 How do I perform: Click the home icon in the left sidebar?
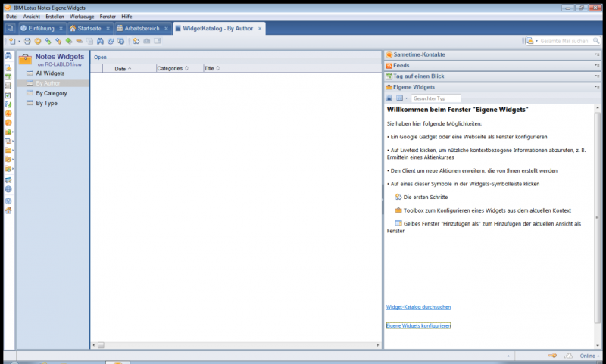[x=8, y=210]
